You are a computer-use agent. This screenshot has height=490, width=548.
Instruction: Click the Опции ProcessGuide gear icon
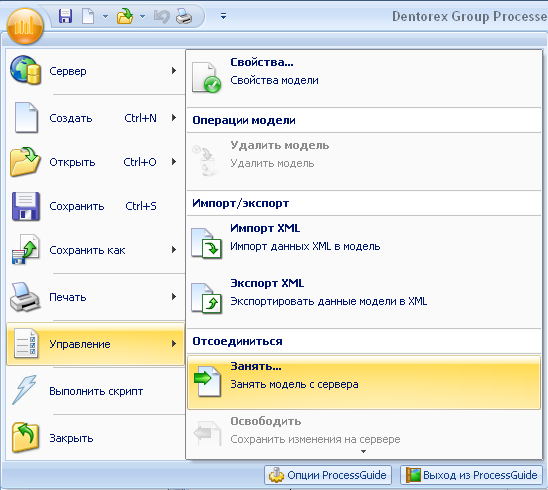click(x=276, y=475)
